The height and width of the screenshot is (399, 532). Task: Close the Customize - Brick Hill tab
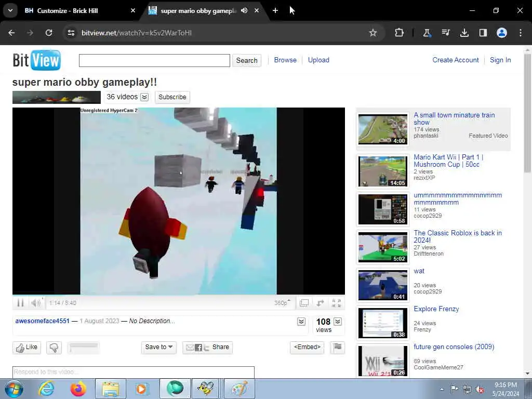point(133,10)
